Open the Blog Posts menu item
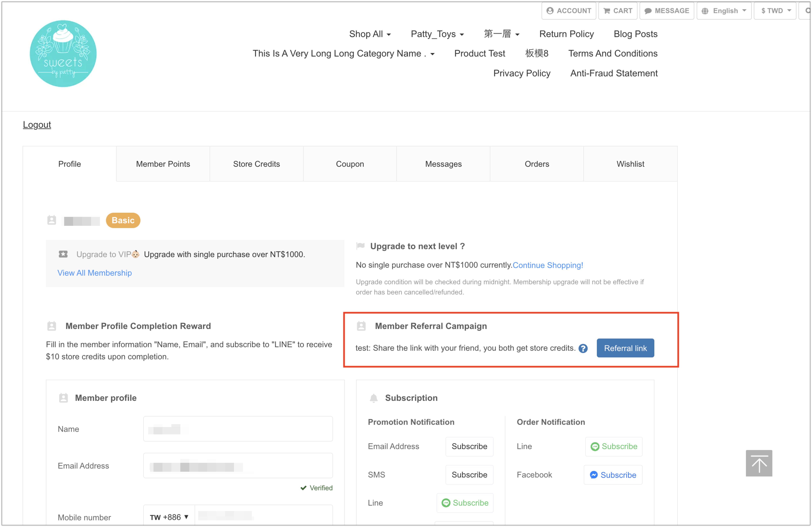The image size is (812, 527). coord(635,34)
